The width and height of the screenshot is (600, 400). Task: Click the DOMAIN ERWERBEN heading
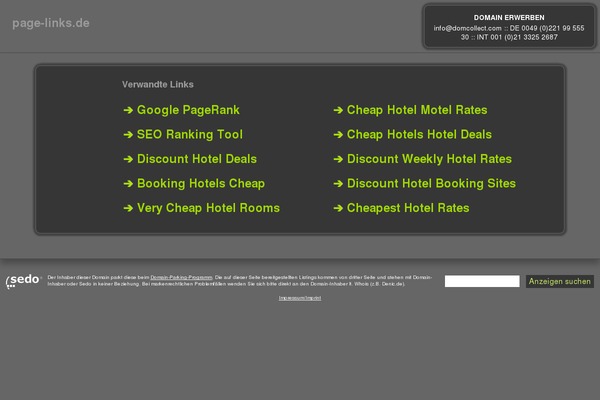click(x=509, y=18)
